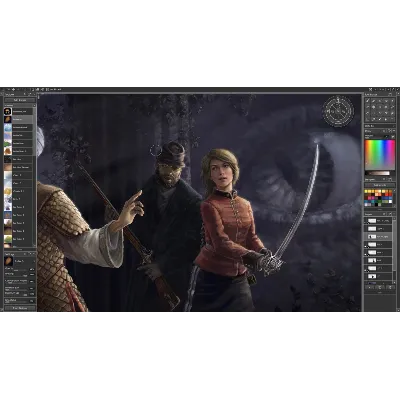Select the round blob tool, second row, second column
This screenshot has width=400, height=400.
374,107
